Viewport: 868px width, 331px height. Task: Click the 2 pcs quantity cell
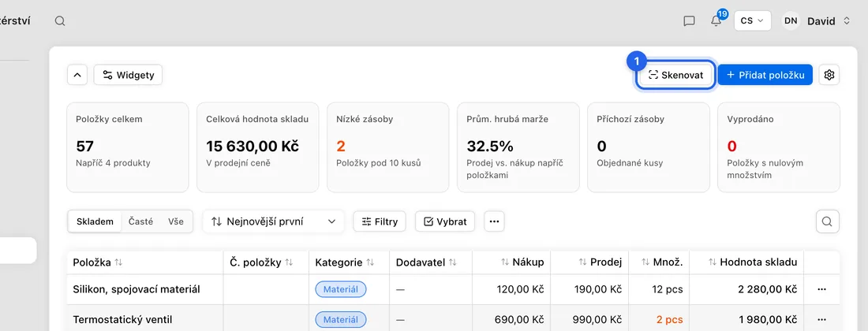[670, 319]
